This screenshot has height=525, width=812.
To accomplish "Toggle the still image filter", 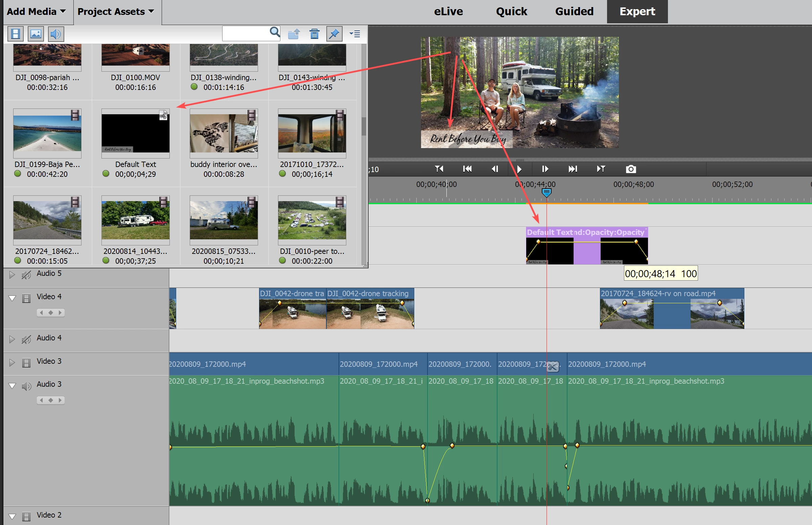I will point(36,34).
